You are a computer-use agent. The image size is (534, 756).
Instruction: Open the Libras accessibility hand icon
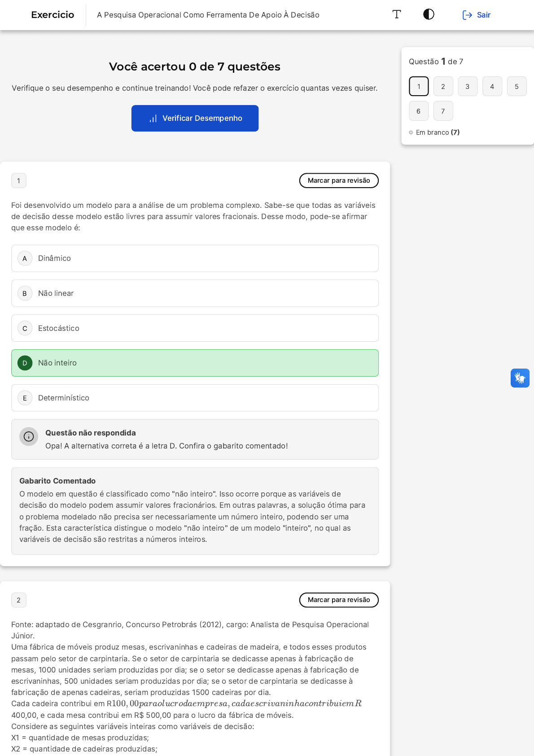click(520, 378)
